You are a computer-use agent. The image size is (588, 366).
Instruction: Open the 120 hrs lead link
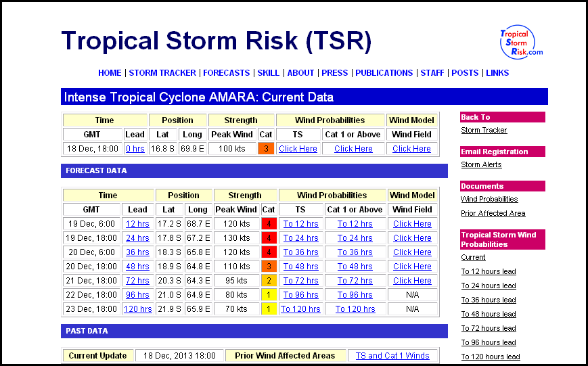[137, 309]
